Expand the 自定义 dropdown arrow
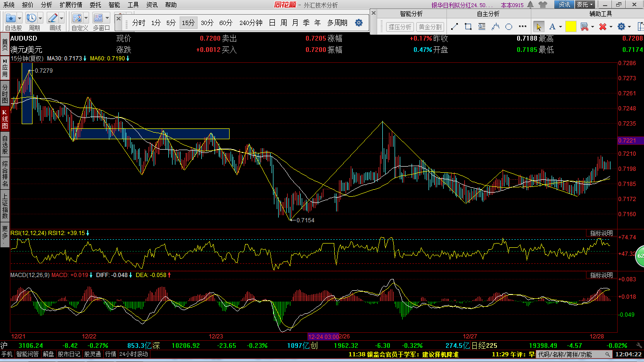 86,18
